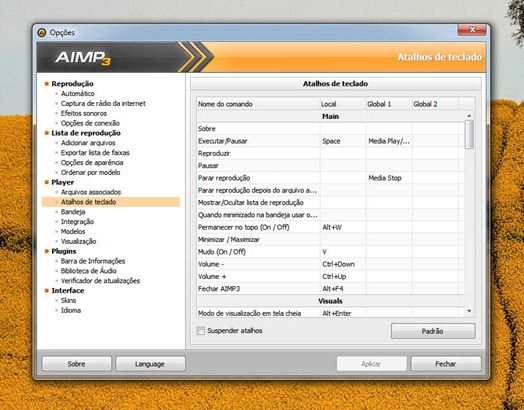The width and height of the screenshot is (524, 410).
Task: Select the Executar/Pausar command row
Action: pos(331,141)
